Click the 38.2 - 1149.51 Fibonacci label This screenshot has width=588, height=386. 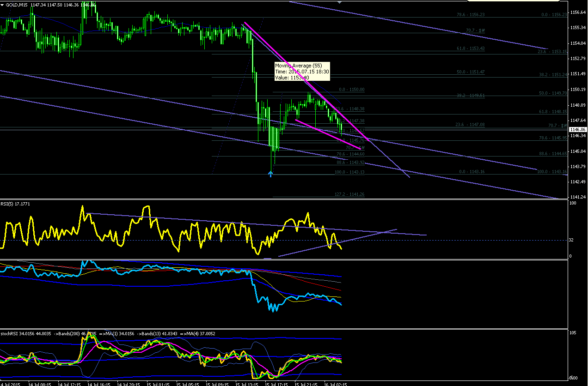coord(470,96)
